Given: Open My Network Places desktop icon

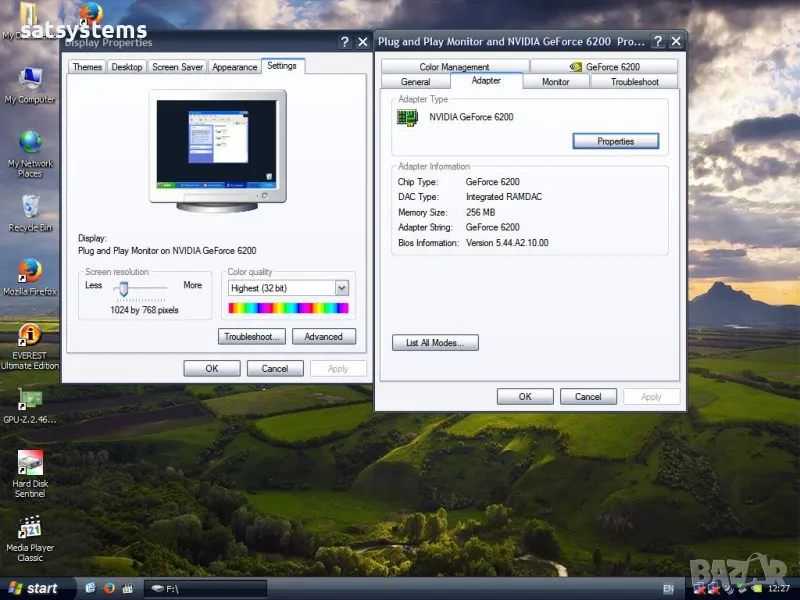Looking at the screenshot, I should pos(30,143).
